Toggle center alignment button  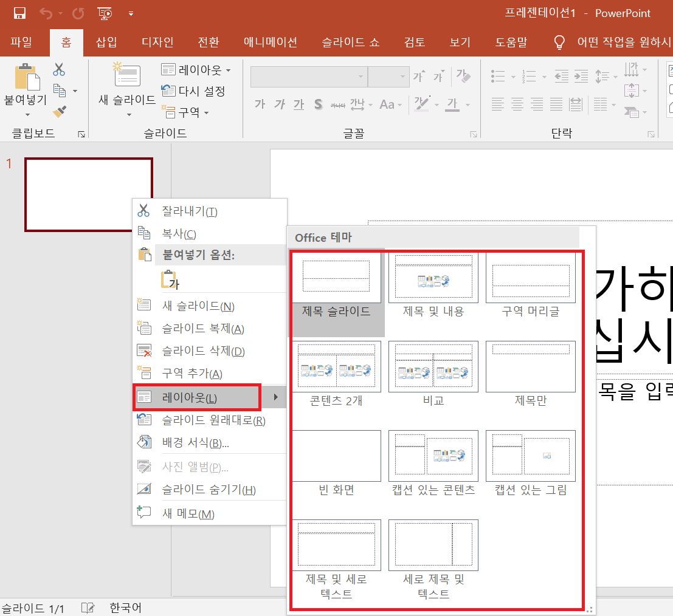[517, 104]
